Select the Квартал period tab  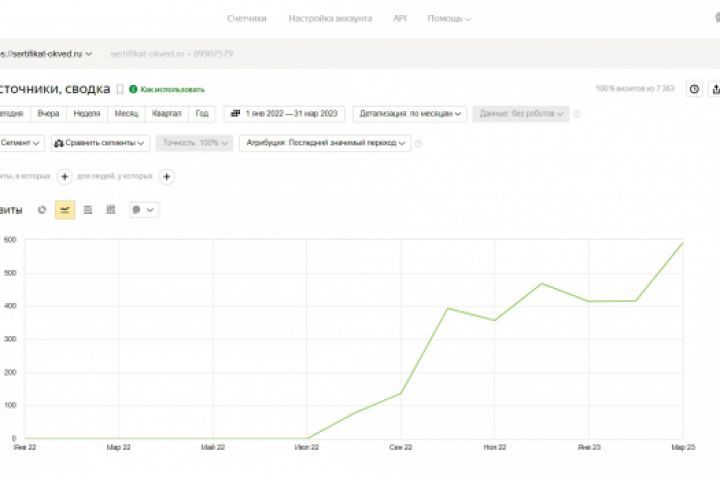click(x=167, y=113)
